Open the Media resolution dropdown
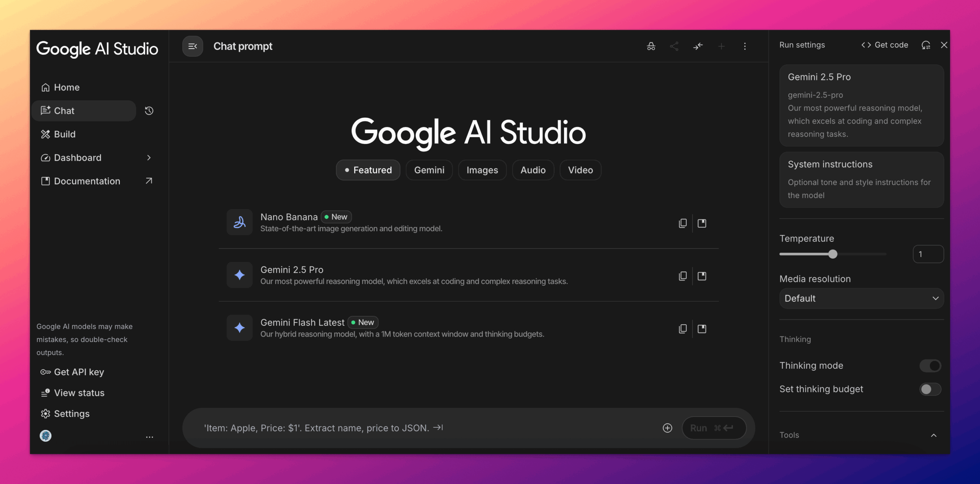This screenshot has width=980, height=484. [861, 298]
